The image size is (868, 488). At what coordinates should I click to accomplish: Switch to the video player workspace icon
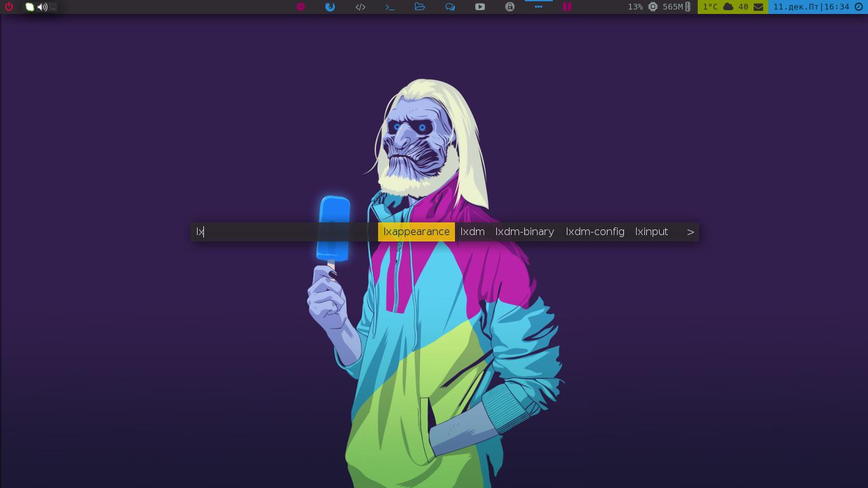[480, 7]
